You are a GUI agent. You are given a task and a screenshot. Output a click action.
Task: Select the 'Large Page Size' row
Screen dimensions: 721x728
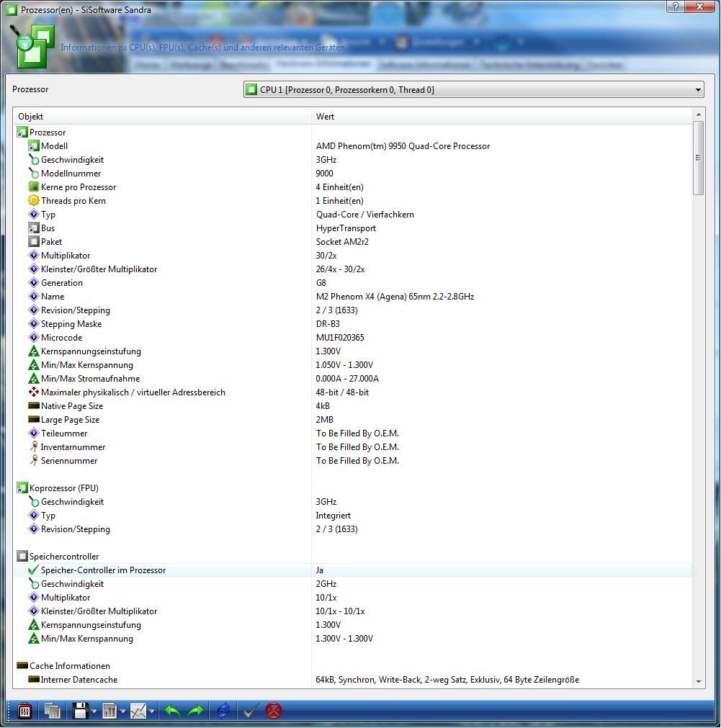click(x=353, y=420)
